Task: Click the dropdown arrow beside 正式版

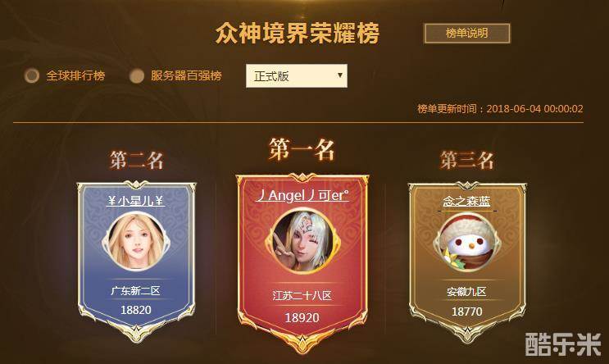Action: coord(340,75)
